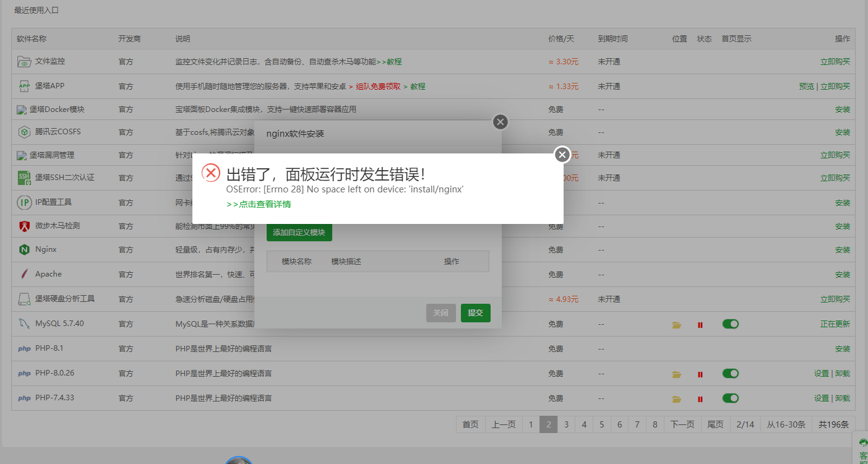Click 软件名称 column header
This screenshot has height=464, width=868.
tap(32, 39)
